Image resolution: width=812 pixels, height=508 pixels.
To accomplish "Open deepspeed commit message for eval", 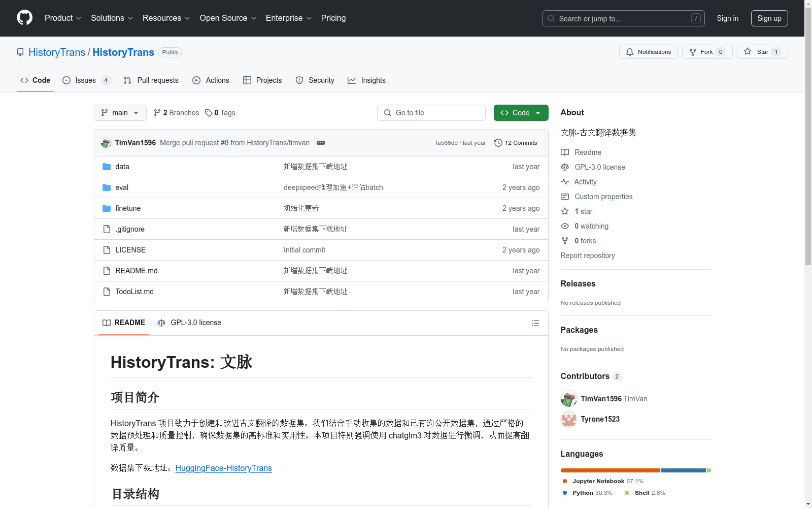I will (333, 187).
